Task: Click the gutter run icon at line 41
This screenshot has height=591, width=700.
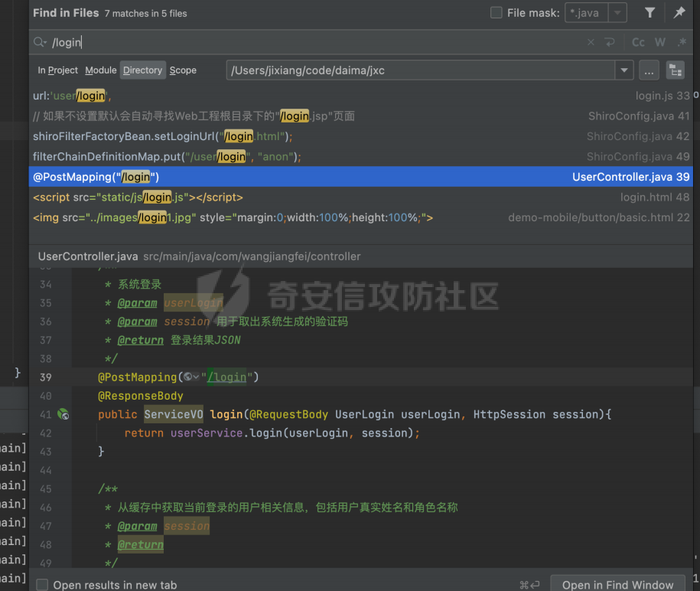Action: click(x=63, y=415)
